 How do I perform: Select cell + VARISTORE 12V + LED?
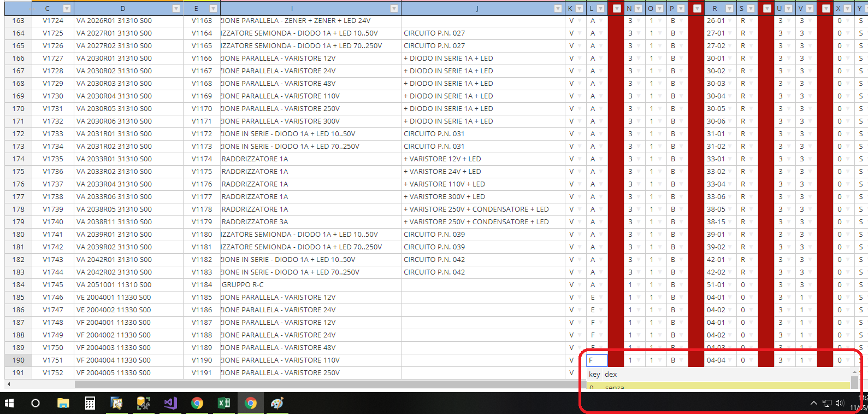click(483, 159)
